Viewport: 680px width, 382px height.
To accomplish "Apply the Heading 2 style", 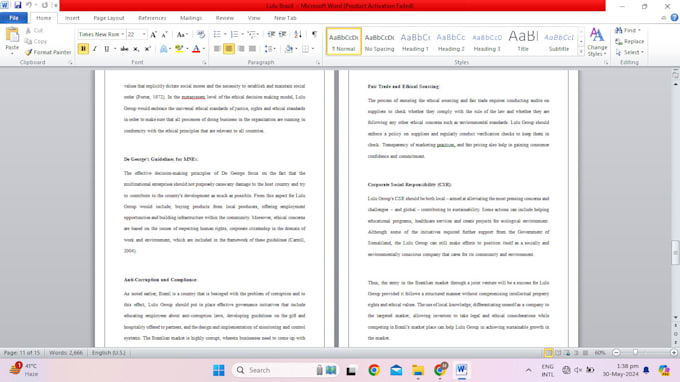I will pyautogui.click(x=451, y=42).
